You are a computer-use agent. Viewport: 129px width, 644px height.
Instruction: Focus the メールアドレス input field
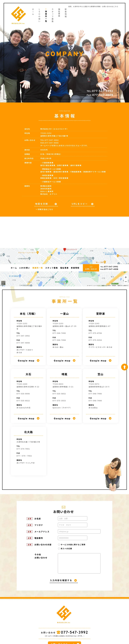79,532
